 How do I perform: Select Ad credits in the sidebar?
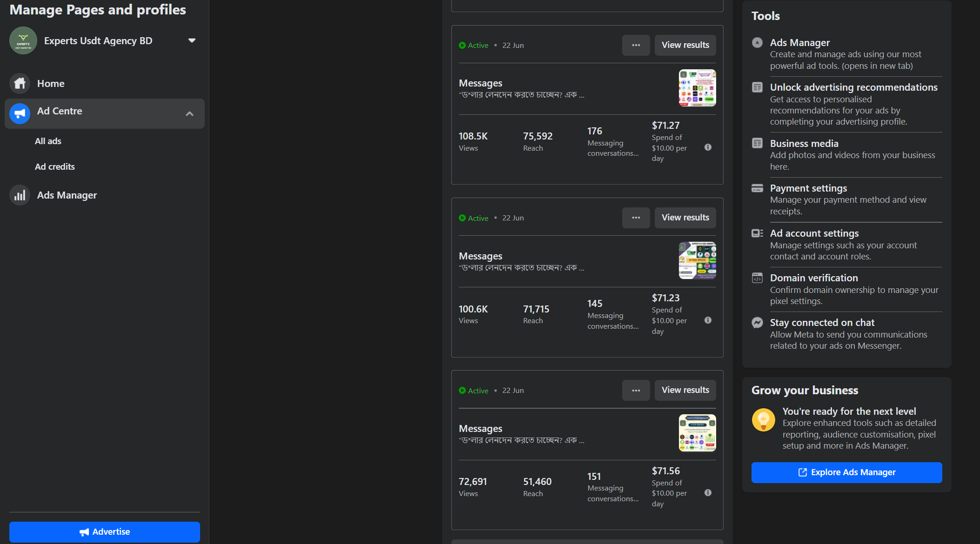[x=54, y=167]
